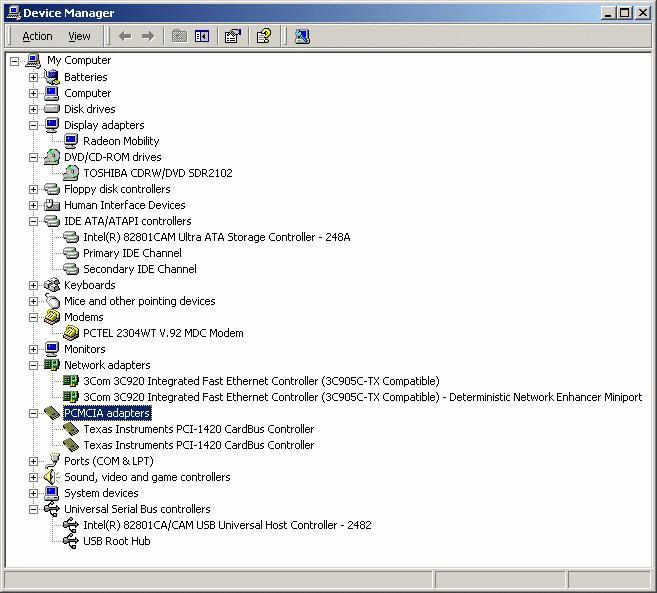Click the TOSHIBA CDRW/DVD drive disc icon
Screen dimensions: 657x593
(x=71, y=173)
